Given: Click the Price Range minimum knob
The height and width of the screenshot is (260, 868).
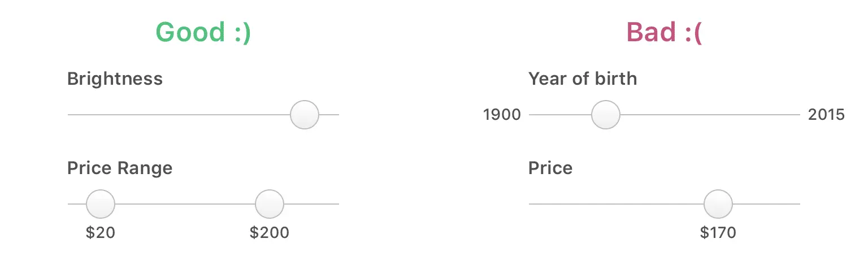Looking at the screenshot, I should (x=101, y=204).
